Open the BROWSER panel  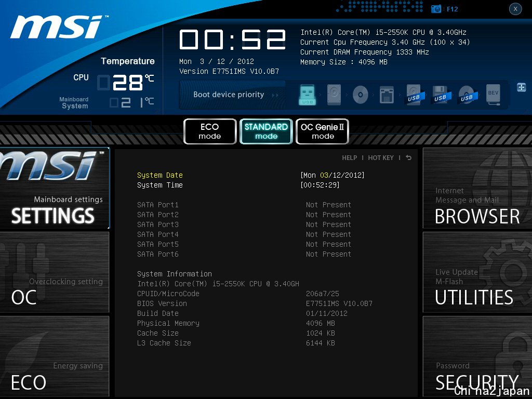pyautogui.click(x=477, y=188)
